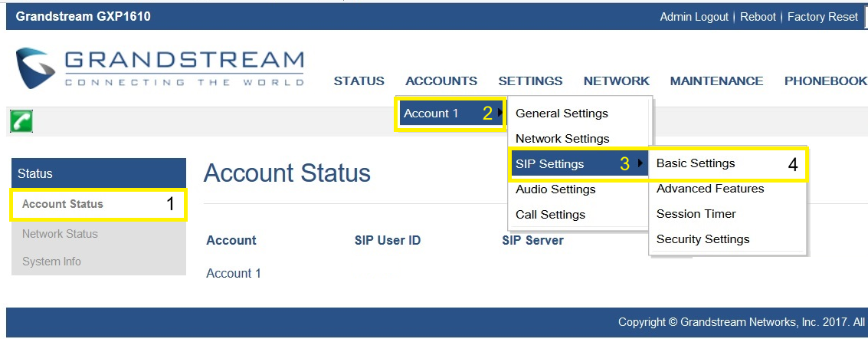
Task: Click the Account column header
Action: [231, 240]
